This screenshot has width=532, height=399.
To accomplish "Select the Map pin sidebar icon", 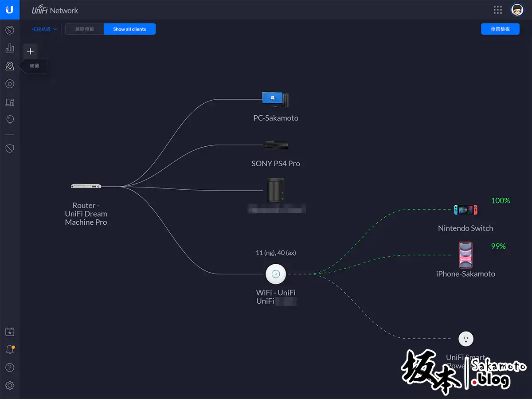I will pyautogui.click(x=10, y=66).
